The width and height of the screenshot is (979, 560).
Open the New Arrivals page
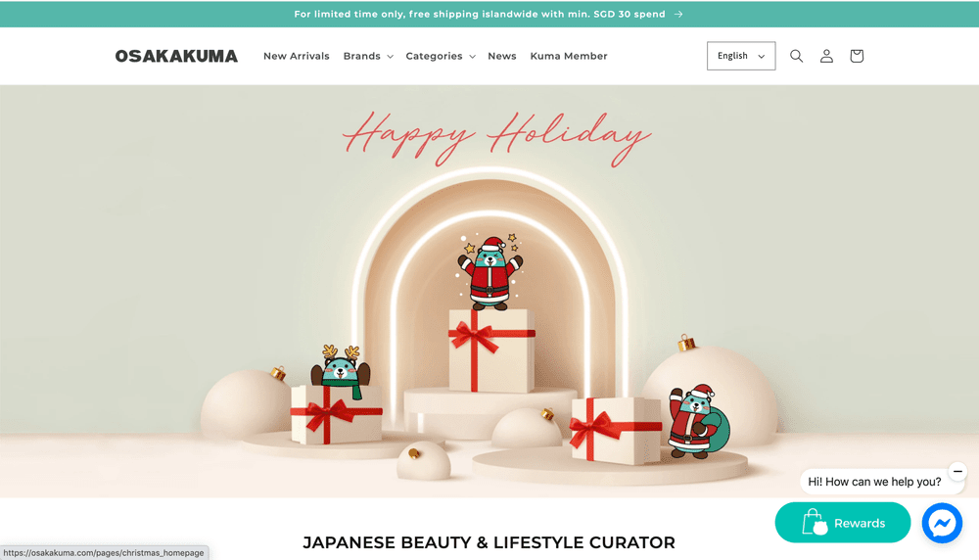pos(296,56)
